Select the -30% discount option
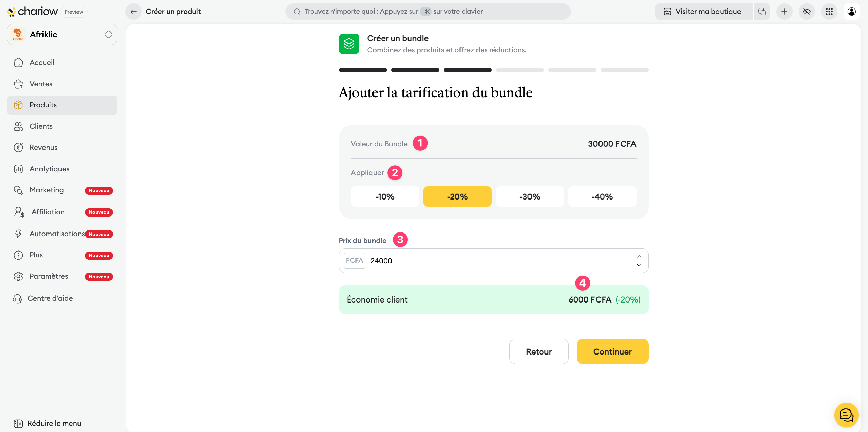The image size is (868, 432). pyautogui.click(x=530, y=196)
